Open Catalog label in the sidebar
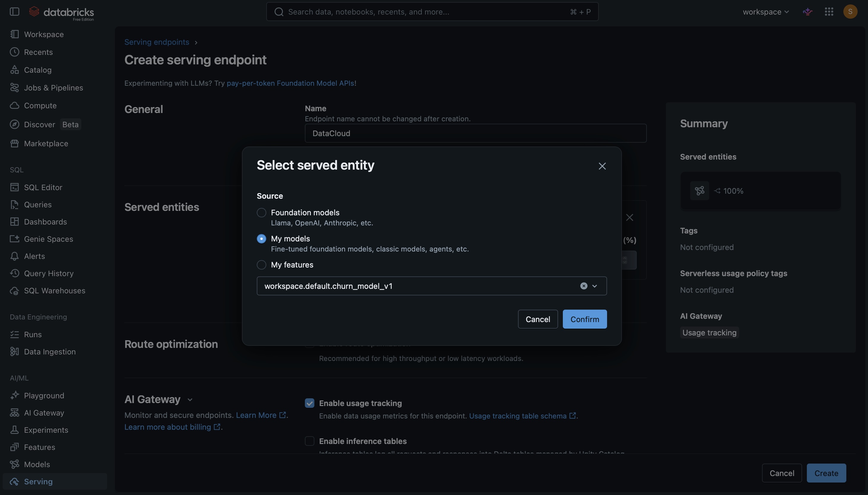Image resolution: width=868 pixels, height=495 pixels. tap(38, 70)
